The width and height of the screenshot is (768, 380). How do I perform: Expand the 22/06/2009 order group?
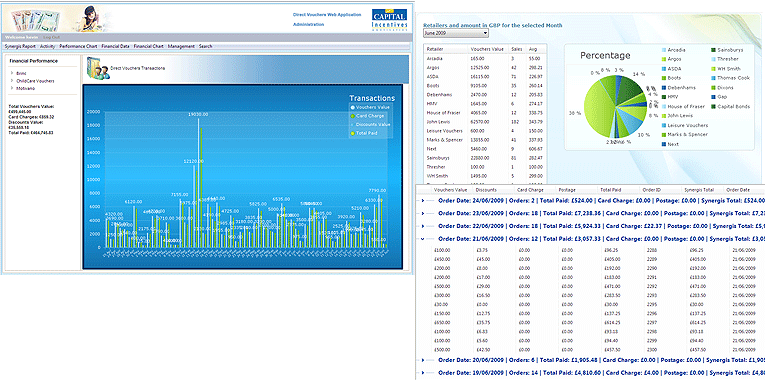[423, 226]
